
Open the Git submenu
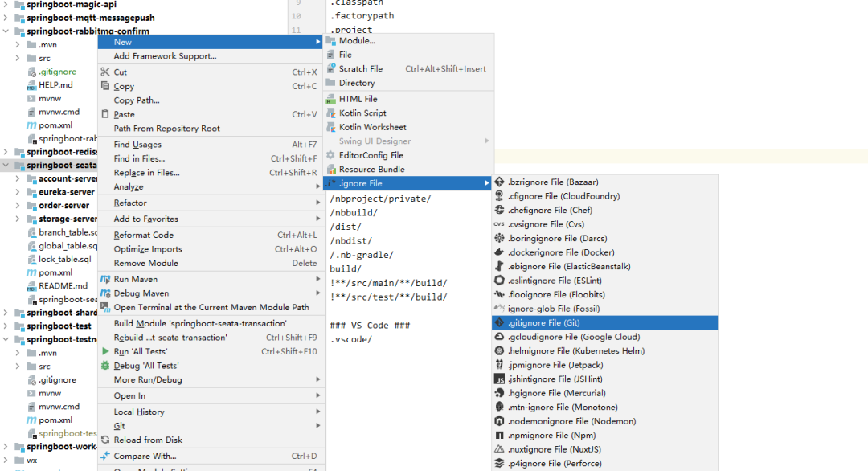click(x=211, y=426)
